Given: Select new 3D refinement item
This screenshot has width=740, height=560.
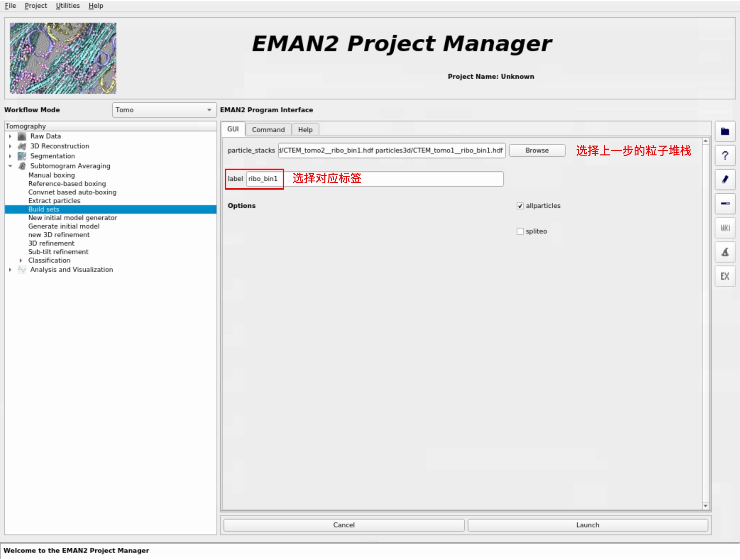Looking at the screenshot, I should tap(59, 235).
